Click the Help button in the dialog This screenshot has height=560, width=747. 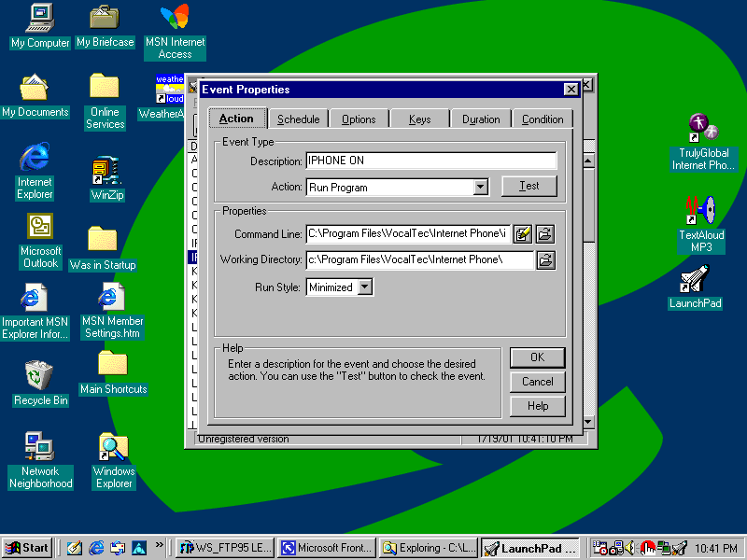538,406
